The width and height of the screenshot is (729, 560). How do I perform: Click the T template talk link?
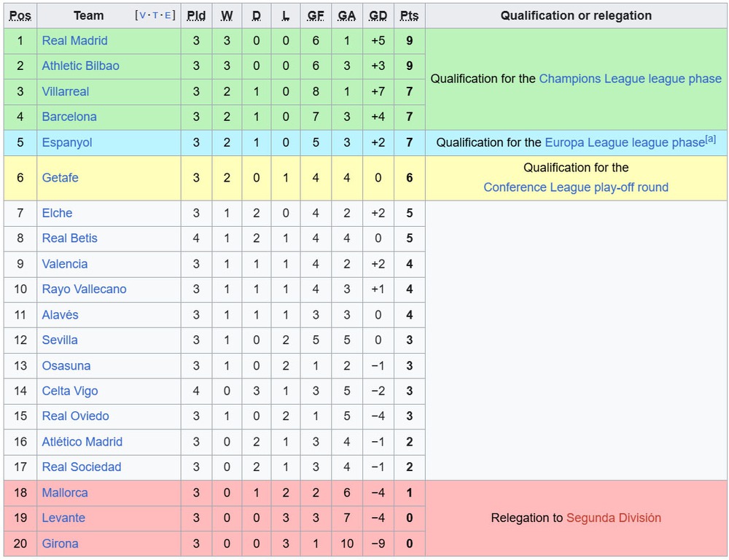point(155,15)
